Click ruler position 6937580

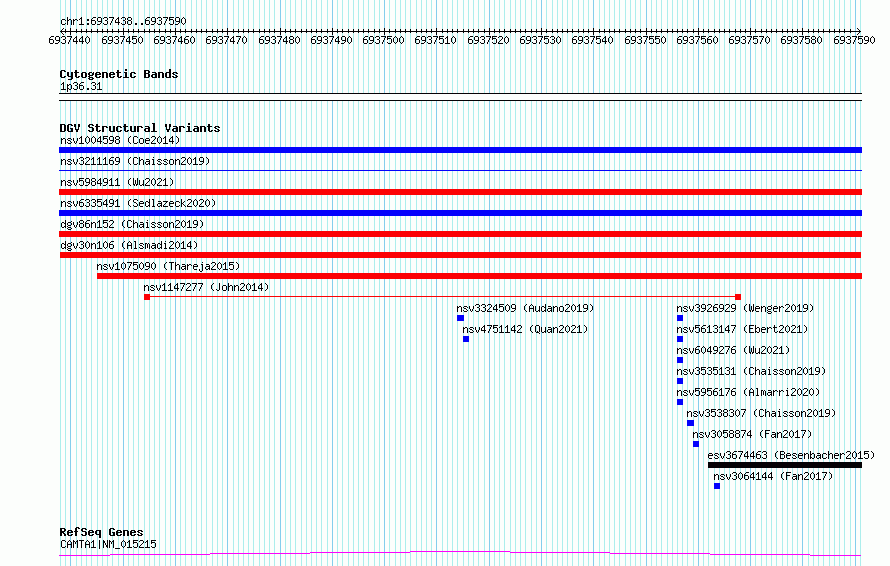point(801,40)
